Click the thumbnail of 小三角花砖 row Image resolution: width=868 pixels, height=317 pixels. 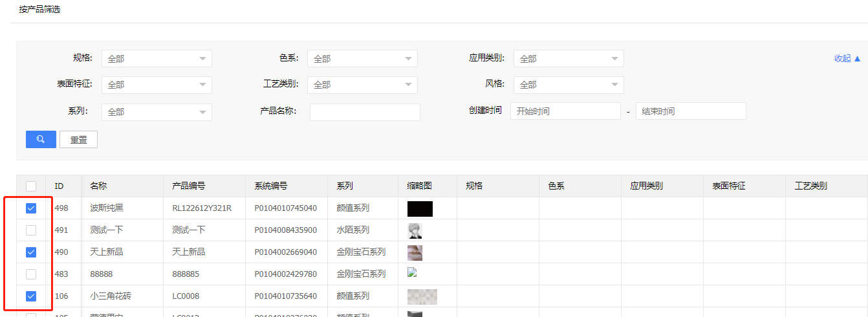point(422,296)
